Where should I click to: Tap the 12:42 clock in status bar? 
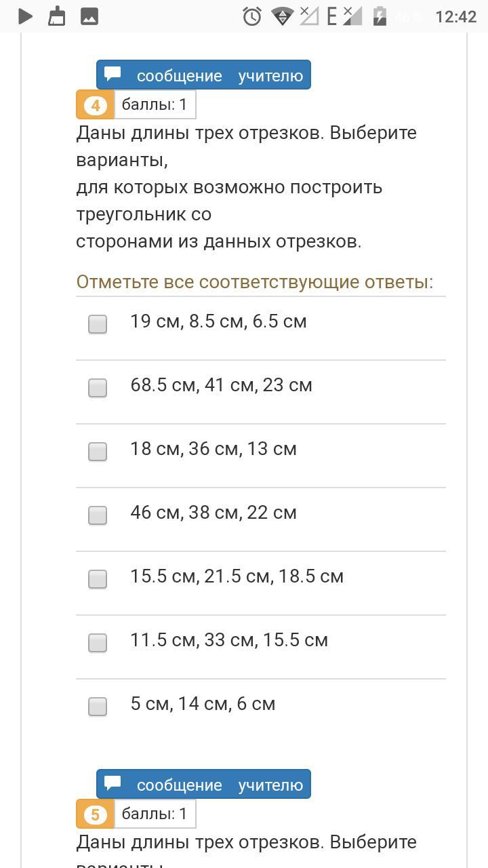pyautogui.click(x=455, y=16)
